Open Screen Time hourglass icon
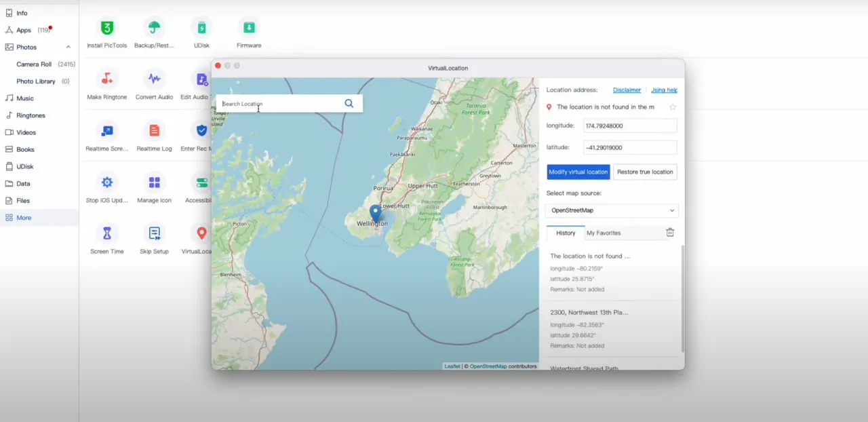868x422 pixels. pyautogui.click(x=106, y=233)
